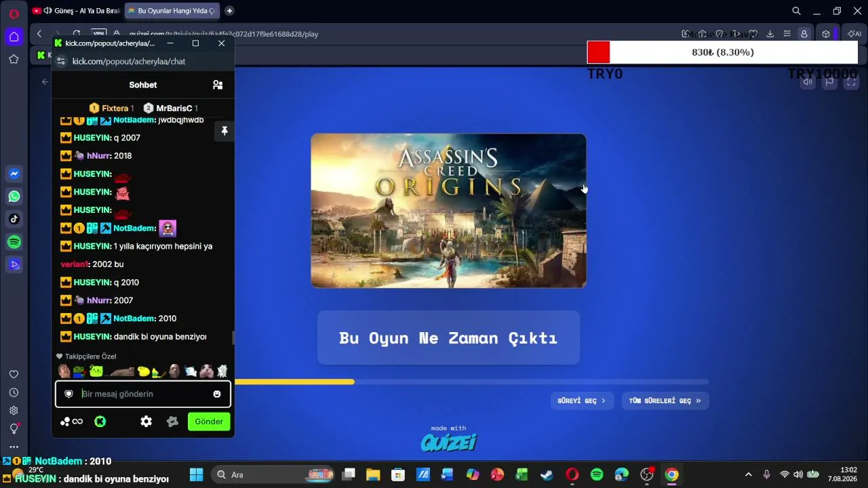Click the 'Fixtera' top gifter name
The width and height of the screenshot is (868, 488).
[115, 108]
